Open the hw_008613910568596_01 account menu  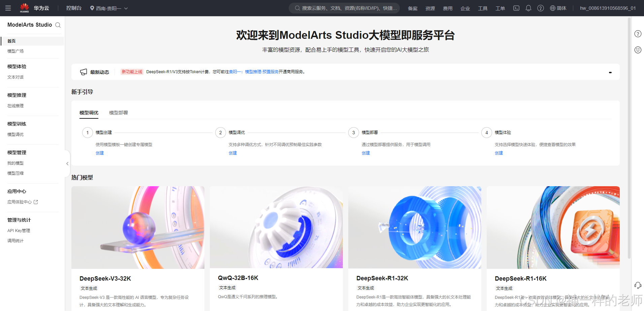(608, 8)
